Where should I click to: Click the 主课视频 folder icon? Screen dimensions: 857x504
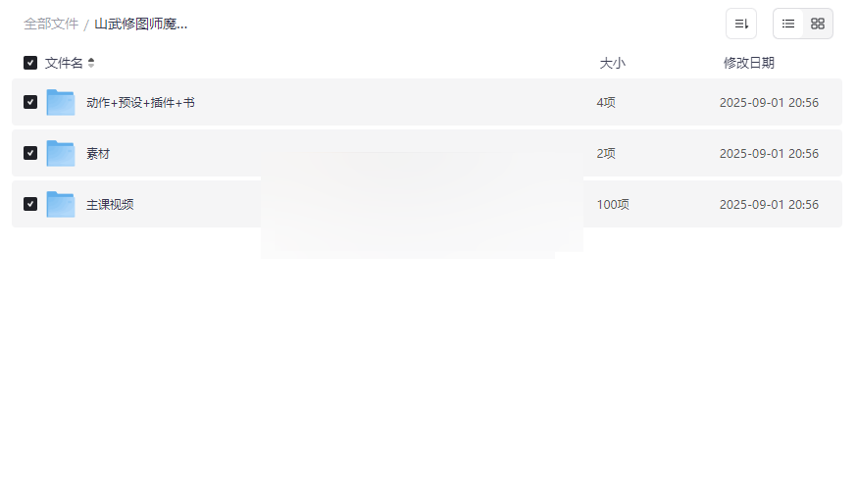(x=61, y=204)
